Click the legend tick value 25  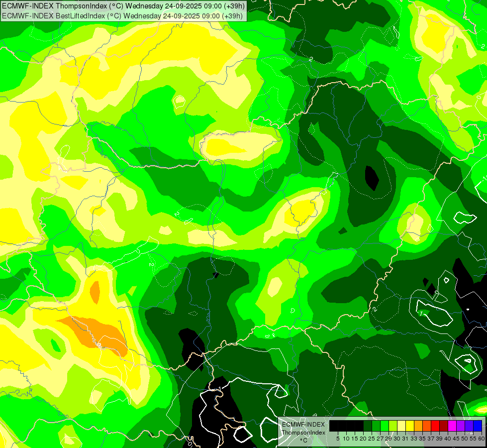coord(372,439)
